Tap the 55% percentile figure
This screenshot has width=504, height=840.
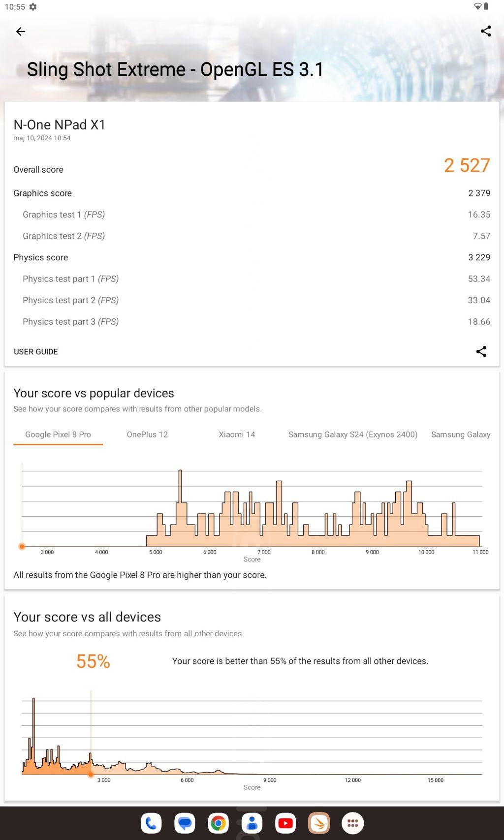pyautogui.click(x=93, y=661)
